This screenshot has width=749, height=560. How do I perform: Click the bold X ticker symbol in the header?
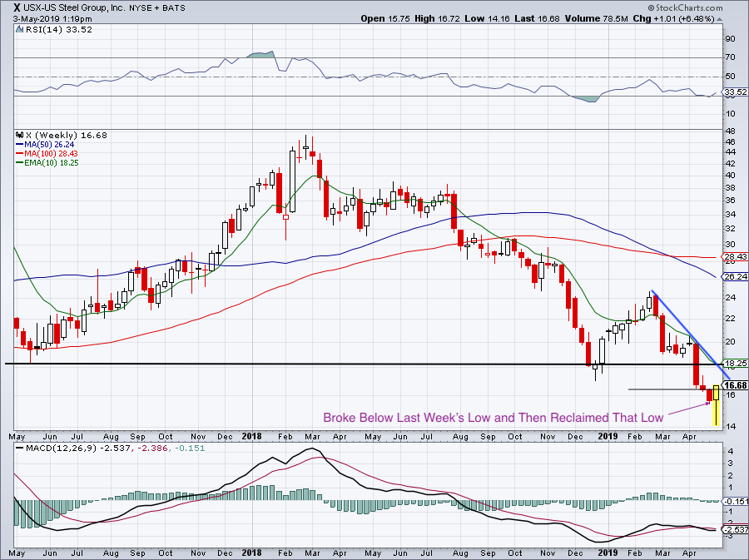click(x=17, y=7)
